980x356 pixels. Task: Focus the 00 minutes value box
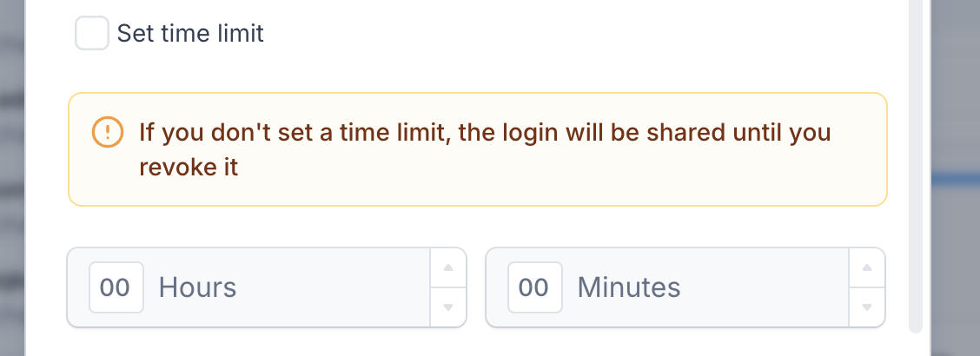(535, 287)
